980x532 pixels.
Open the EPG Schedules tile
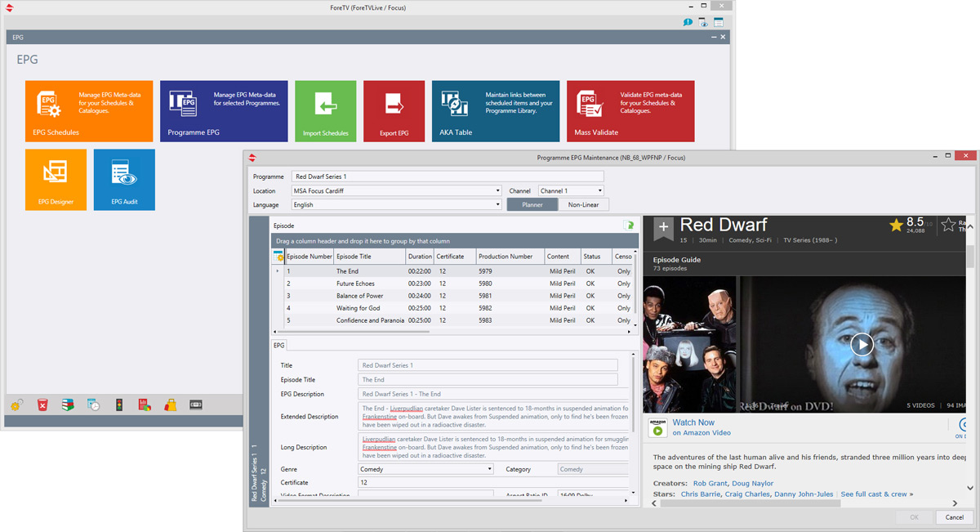click(x=89, y=111)
